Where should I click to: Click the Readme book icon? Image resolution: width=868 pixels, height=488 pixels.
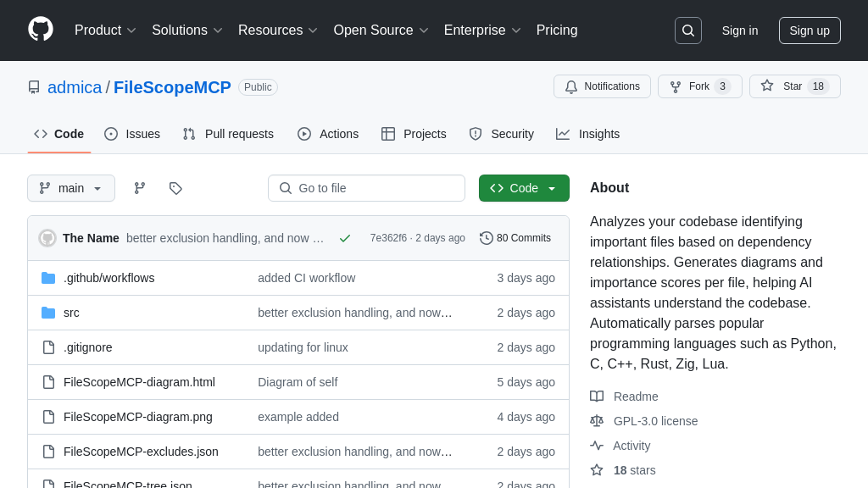point(597,396)
